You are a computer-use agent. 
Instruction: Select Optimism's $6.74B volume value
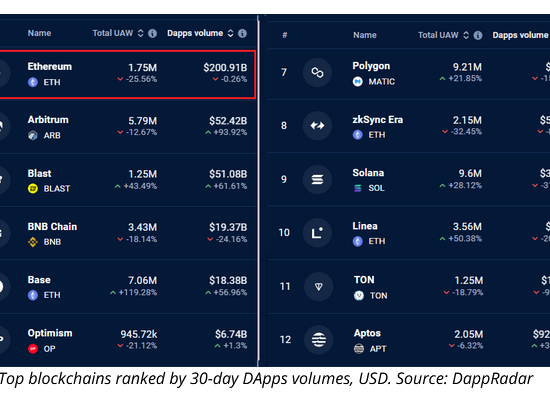pyautogui.click(x=231, y=334)
